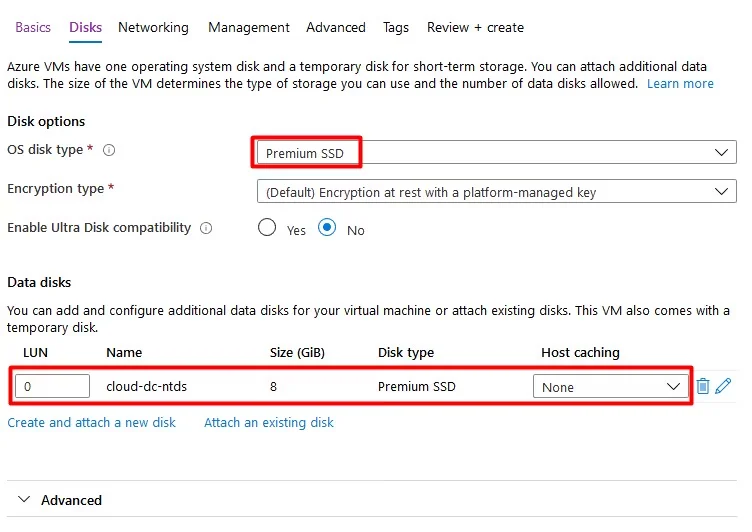Screen dimensions: 752x532
Task: Go to Review + create tab
Action: point(475,27)
